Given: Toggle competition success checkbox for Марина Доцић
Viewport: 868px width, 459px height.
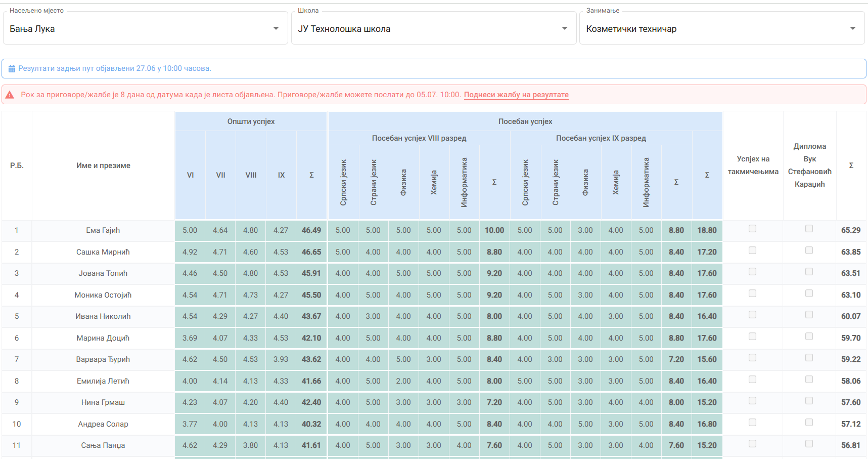Looking at the screenshot, I should pos(752,337).
